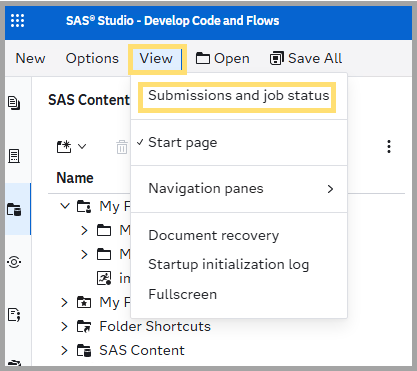417x371 pixels.
Task: Expand the Navigation panes submenu
Action: coord(239,189)
